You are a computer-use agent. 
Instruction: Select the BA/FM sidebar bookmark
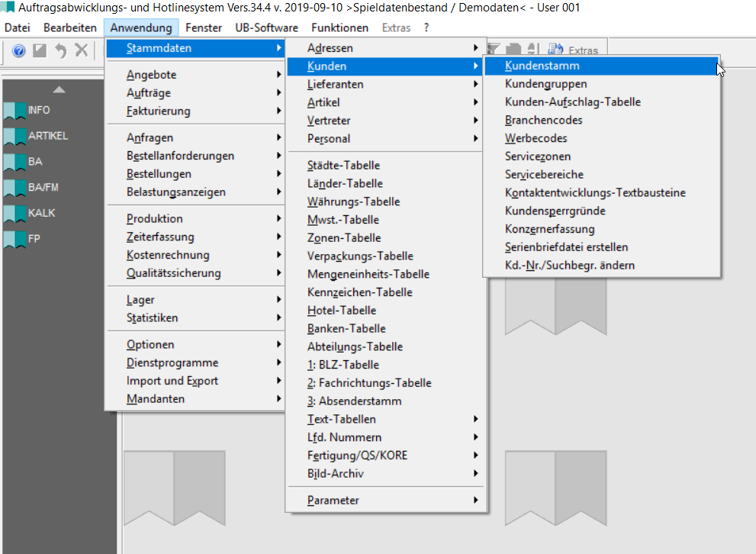point(14,188)
